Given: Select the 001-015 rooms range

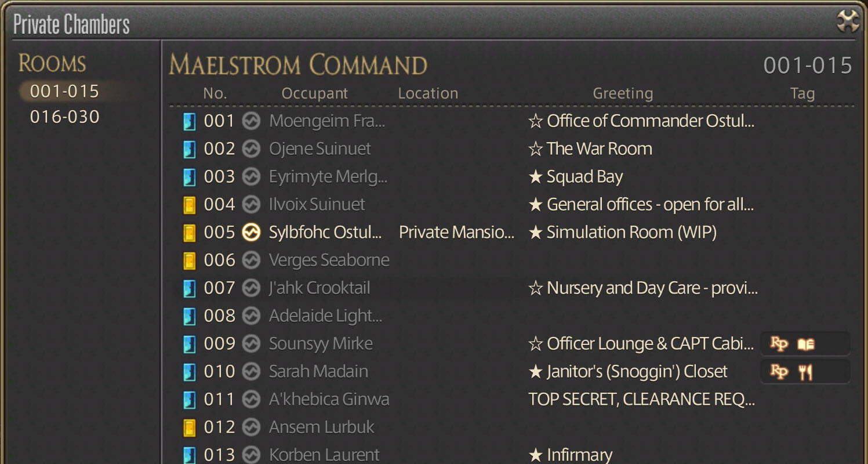Looking at the screenshot, I should (x=64, y=91).
